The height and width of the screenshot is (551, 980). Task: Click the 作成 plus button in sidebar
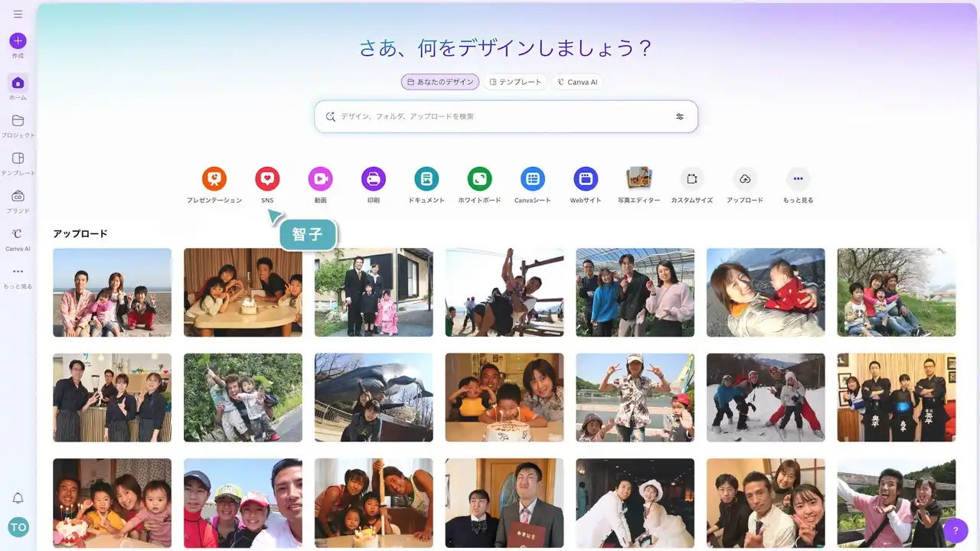pos(17,41)
